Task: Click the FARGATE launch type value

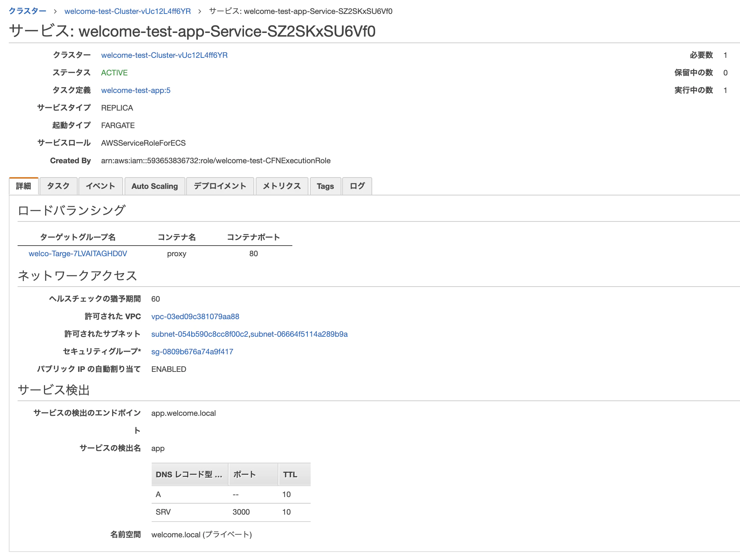Action: [118, 126]
